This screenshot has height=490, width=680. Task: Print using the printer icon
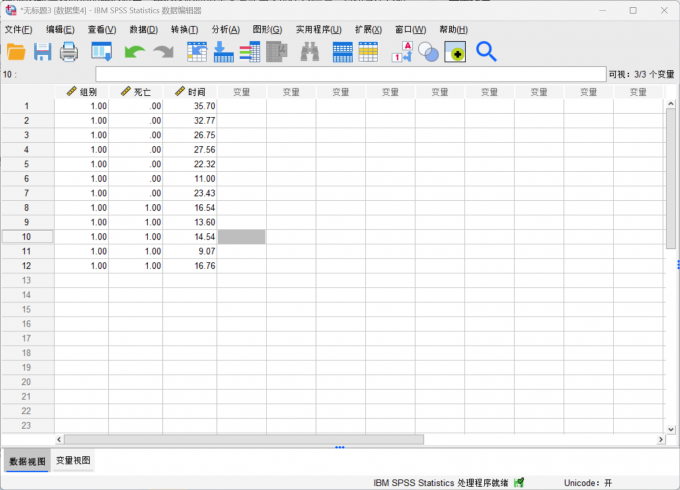coord(69,52)
